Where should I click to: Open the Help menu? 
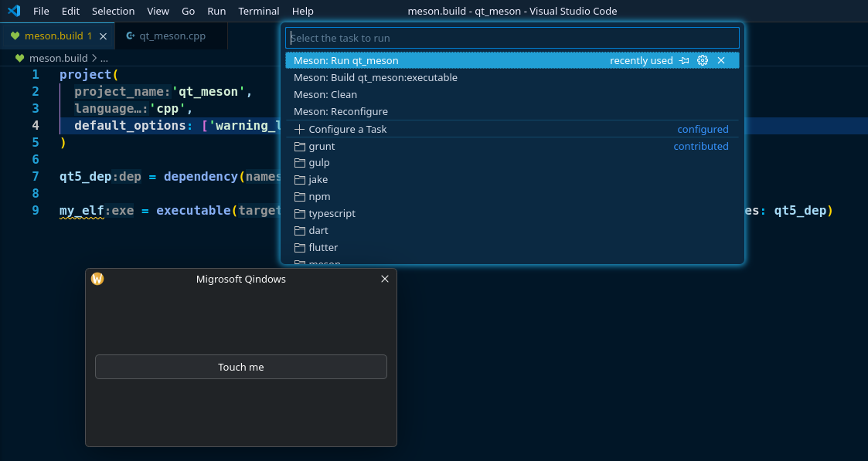click(x=303, y=11)
